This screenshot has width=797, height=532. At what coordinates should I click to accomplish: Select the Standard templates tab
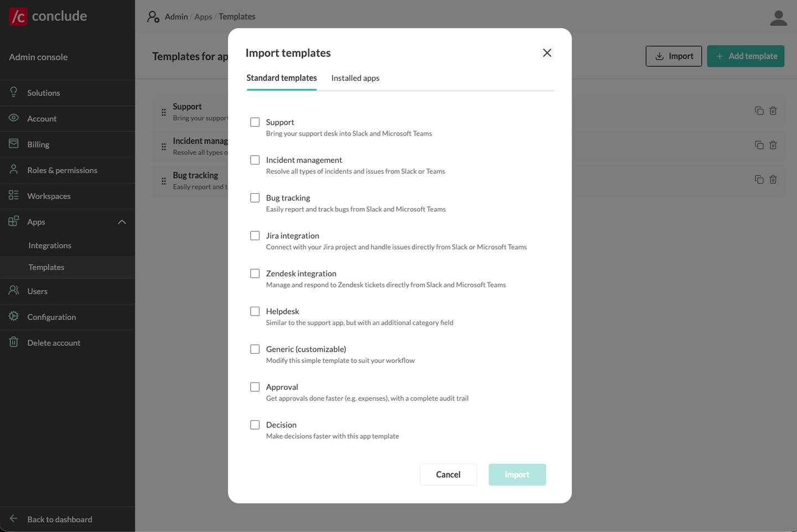point(281,78)
